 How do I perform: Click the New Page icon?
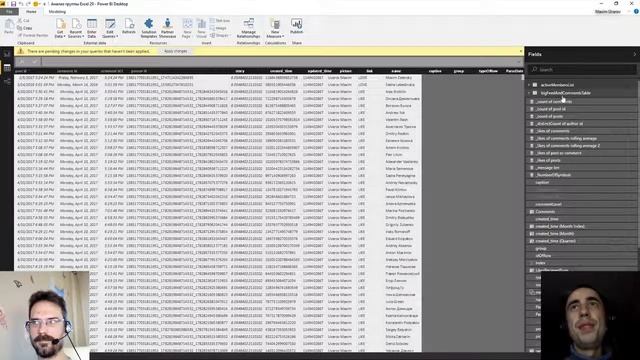pos(187,24)
